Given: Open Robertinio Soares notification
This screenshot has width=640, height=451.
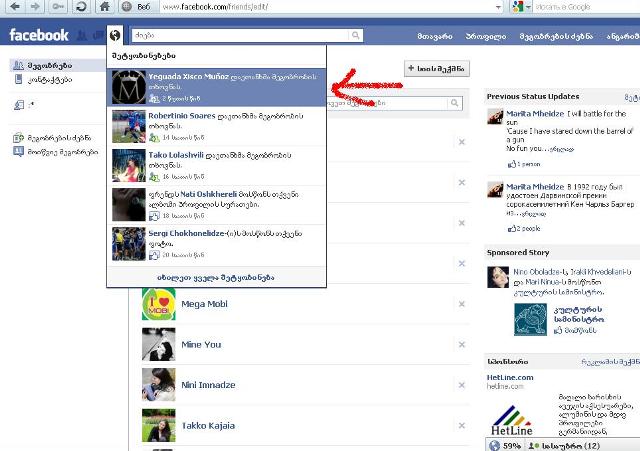Looking at the screenshot, I should click(x=216, y=127).
